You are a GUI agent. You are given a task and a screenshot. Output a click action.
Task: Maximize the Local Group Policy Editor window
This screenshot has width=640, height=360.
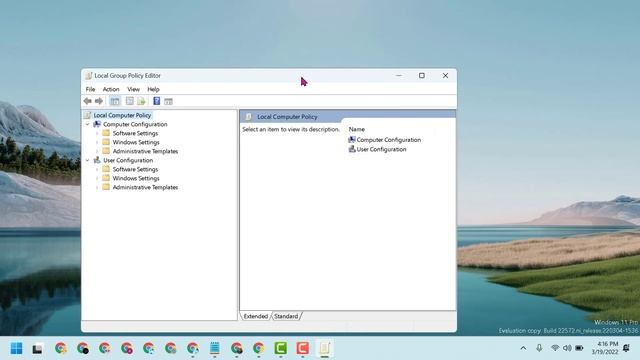(x=422, y=76)
